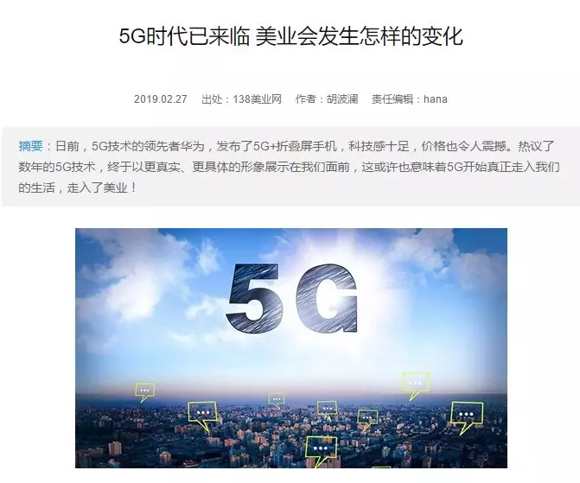Viewport: 580px width, 483px height.
Task: Click the small orange chat bubble right of center
Action: tap(367, 419)
